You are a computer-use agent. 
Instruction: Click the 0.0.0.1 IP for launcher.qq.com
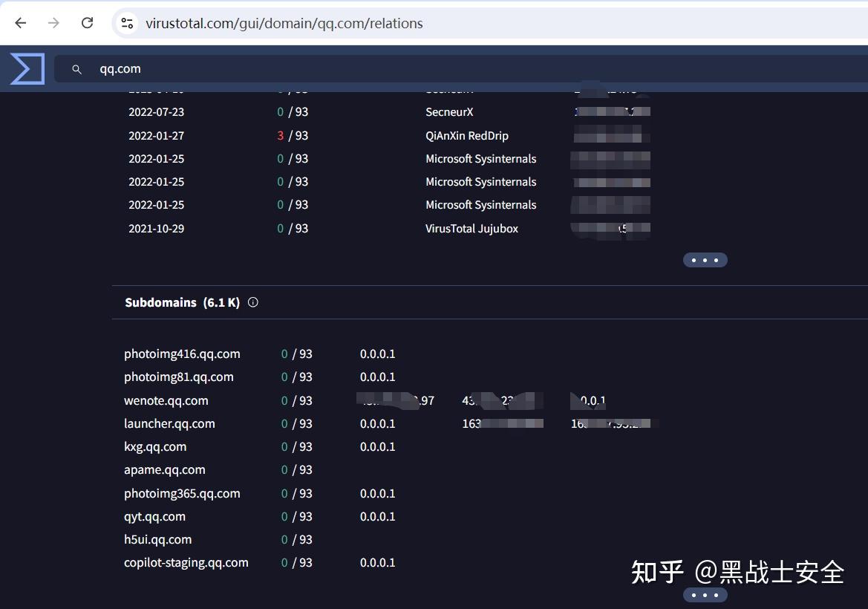pyautogui.click(x=377, y=423)
